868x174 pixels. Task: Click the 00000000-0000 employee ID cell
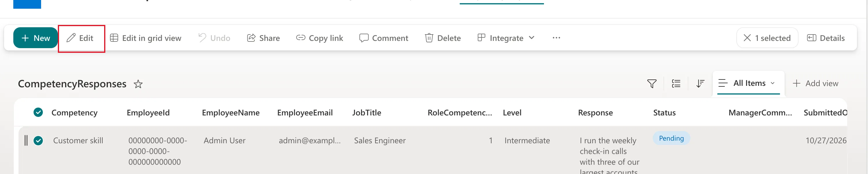pyautogui.click(x=158, y=151)
